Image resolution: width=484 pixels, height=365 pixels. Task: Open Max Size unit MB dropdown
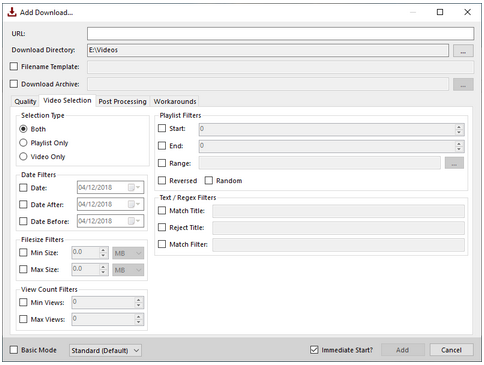pyautogui.click(x=128, y=270)
